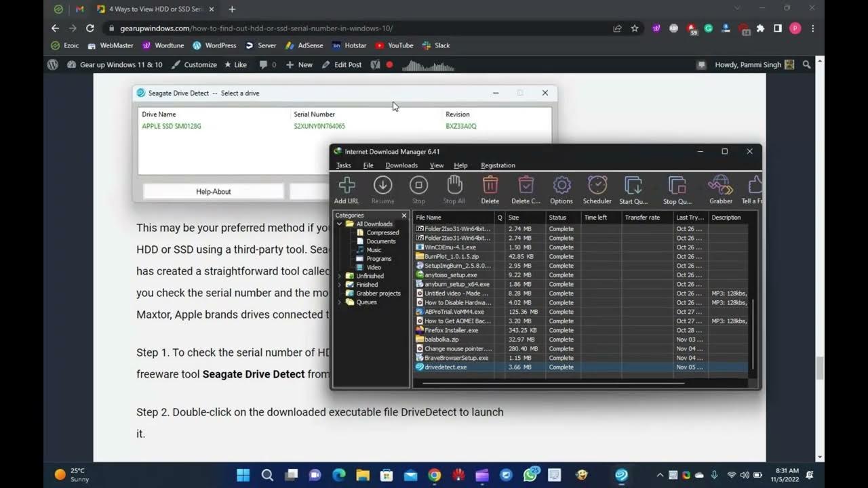Click IDM horizontal scrollbar under download list

click(x=553, y=383)
